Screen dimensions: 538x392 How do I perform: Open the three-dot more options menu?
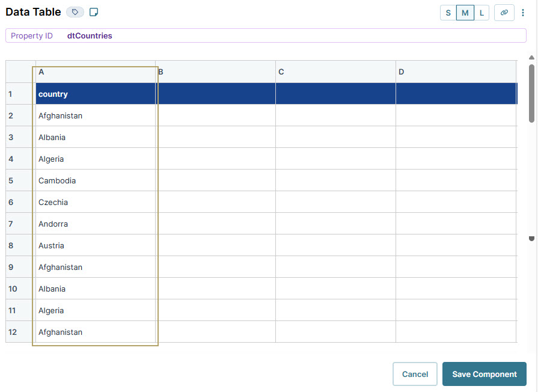point(522,13)
